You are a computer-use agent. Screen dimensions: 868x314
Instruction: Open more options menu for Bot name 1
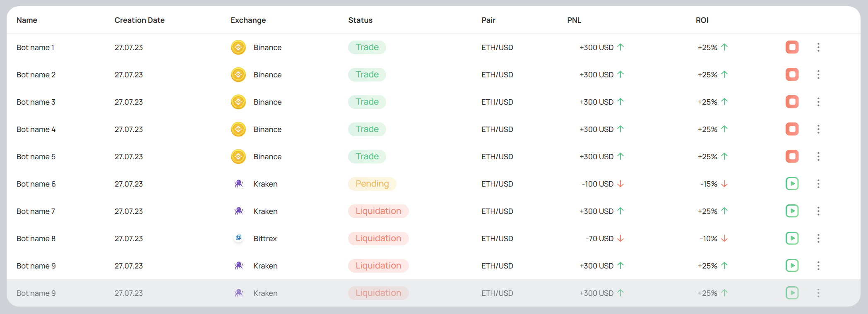[x=818, y=47]
